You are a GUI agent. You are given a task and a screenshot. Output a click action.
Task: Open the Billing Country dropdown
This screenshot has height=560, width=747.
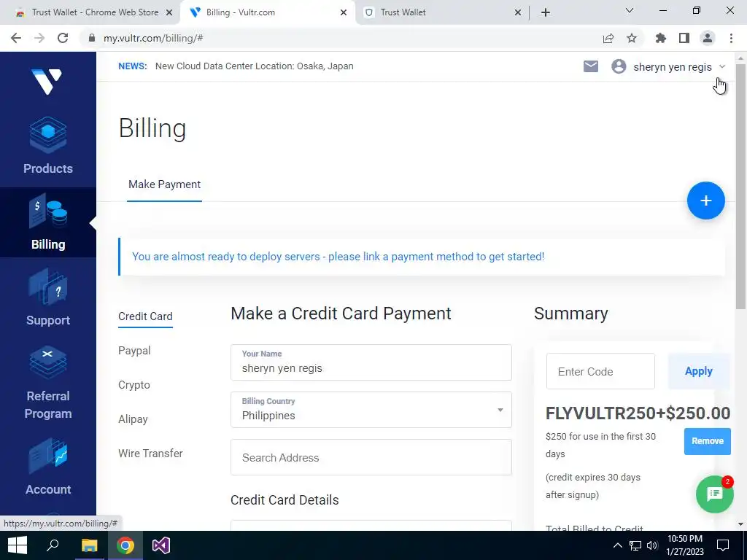point(371,410)
